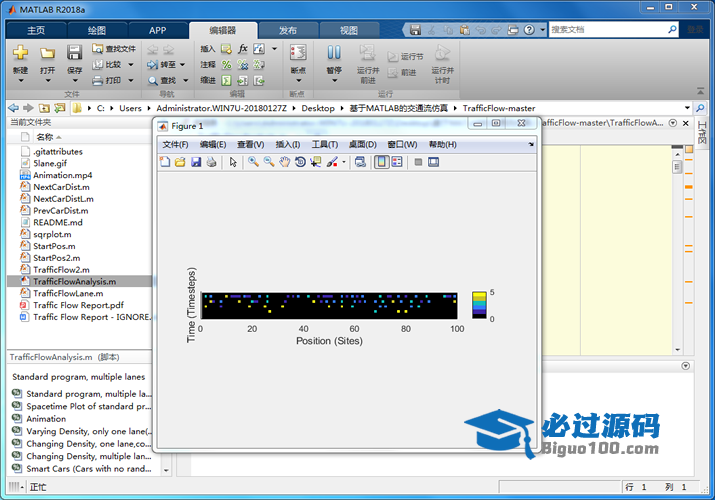Click the Open (打开) folder icon
This screenshot has height=500, width=715.
47,53
